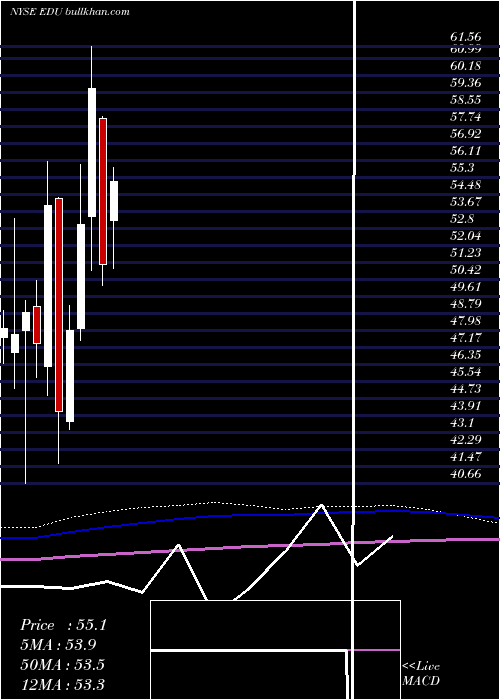This screenshot has height=700, width=500.
Task: Click the 58.55 price axis label
Action: (x=465, y=100)
